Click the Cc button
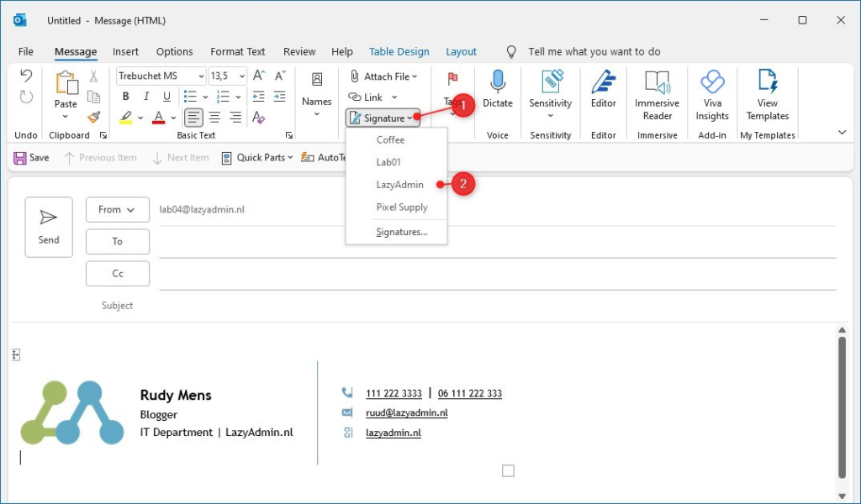The image size is (861, 504). 118,274
